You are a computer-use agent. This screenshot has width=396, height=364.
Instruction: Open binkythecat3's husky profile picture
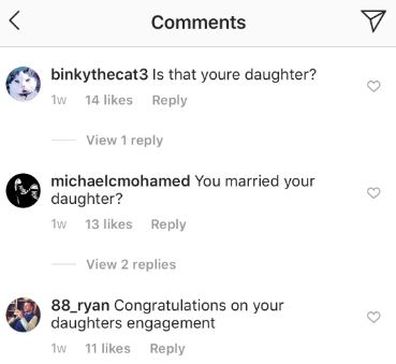(x=23, y=84)
